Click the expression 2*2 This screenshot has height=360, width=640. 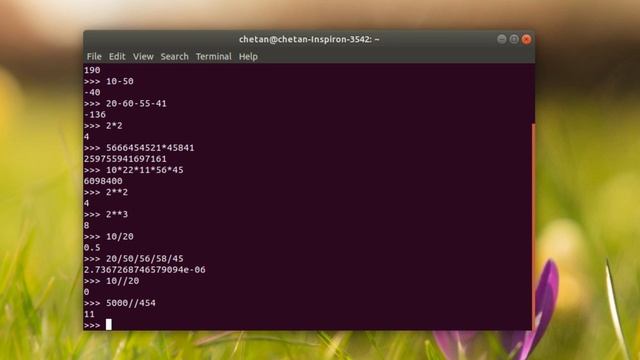coord(114,126)
